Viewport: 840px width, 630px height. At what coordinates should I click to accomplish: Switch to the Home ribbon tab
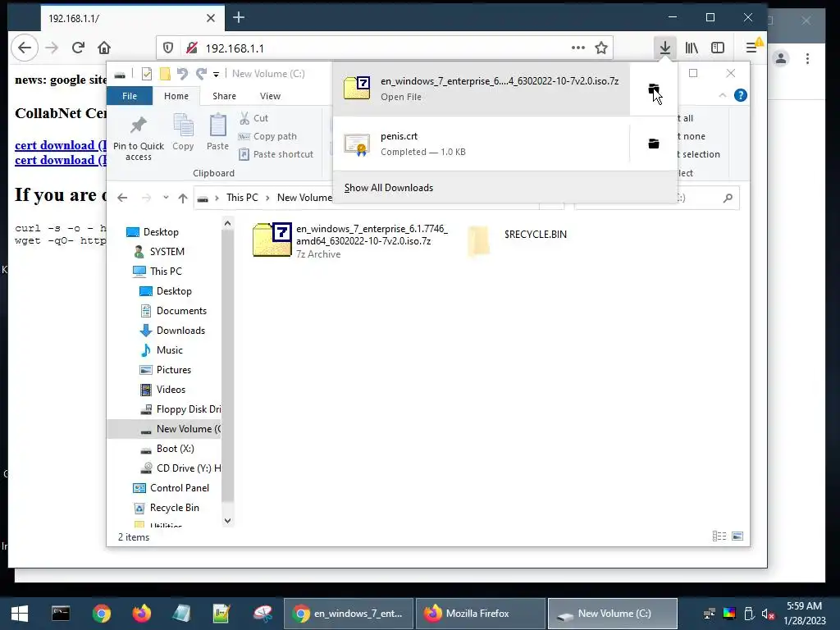[176, 96]
